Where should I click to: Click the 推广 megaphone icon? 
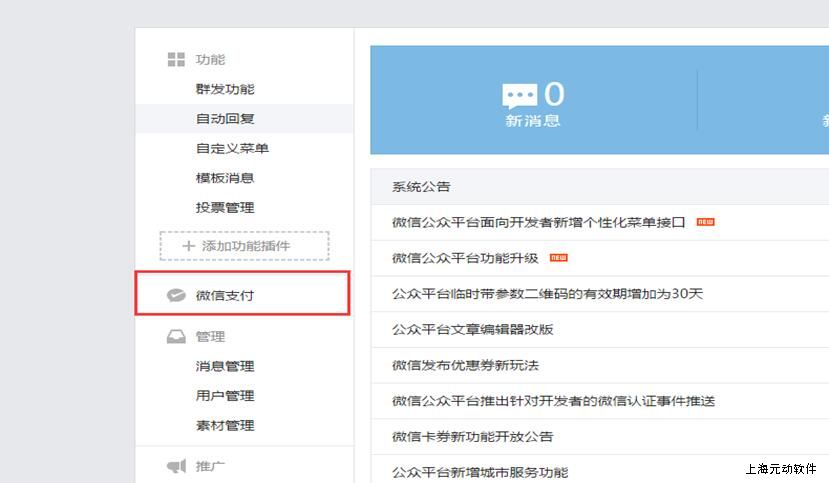[176, 466]
